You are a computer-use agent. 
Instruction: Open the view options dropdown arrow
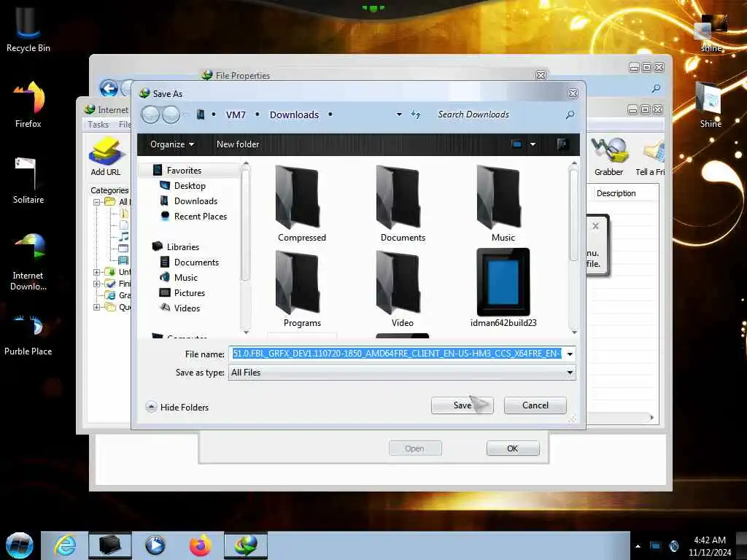(x=533, y=144)
